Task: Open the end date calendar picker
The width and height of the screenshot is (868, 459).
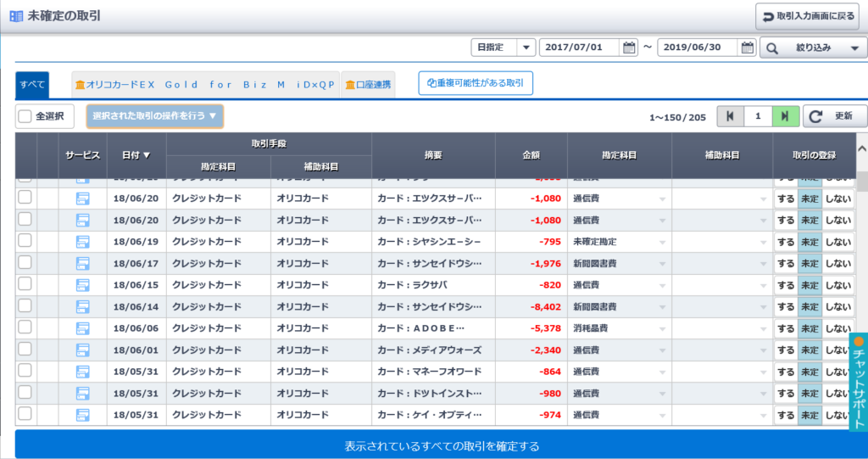Action: [748, 48]
